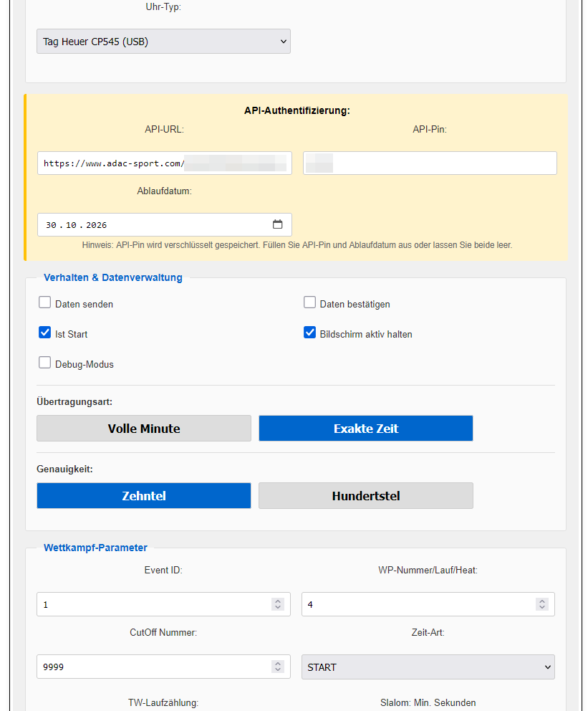This screenshot has height=711, width=588.
Task: Click the Ist Start label text
Action: [x=71, y=334]
